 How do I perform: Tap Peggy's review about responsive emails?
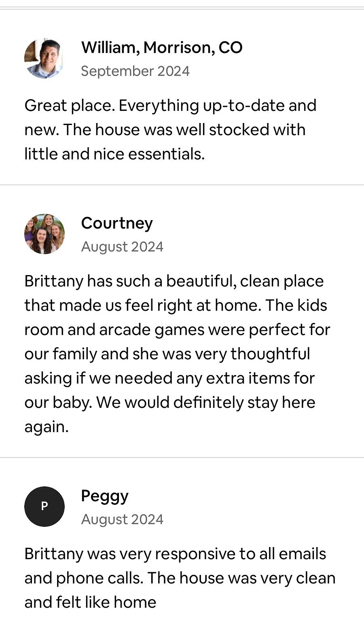180,578
